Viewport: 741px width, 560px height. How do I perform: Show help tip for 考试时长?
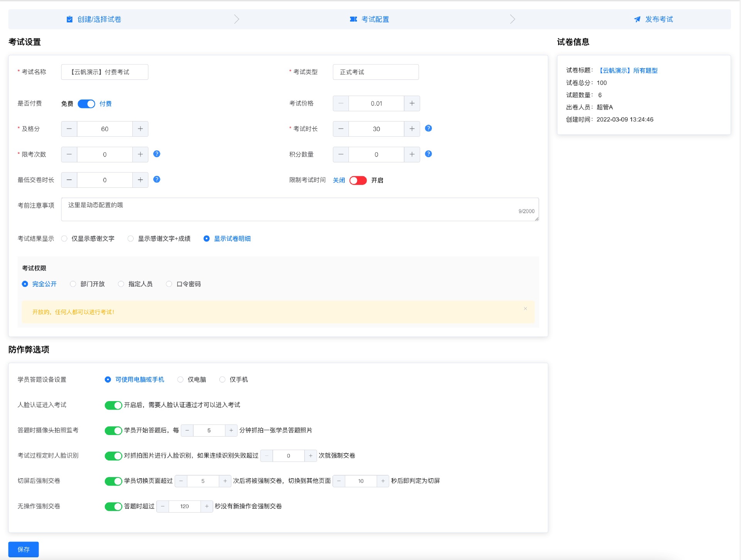pyautogui.click(x=428, y=128)
